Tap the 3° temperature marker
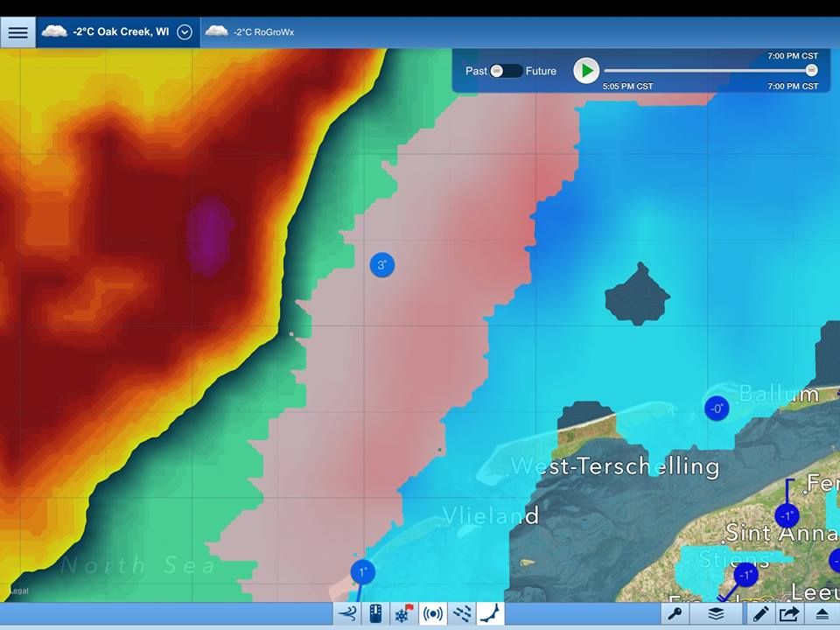 tap(382, 264)
